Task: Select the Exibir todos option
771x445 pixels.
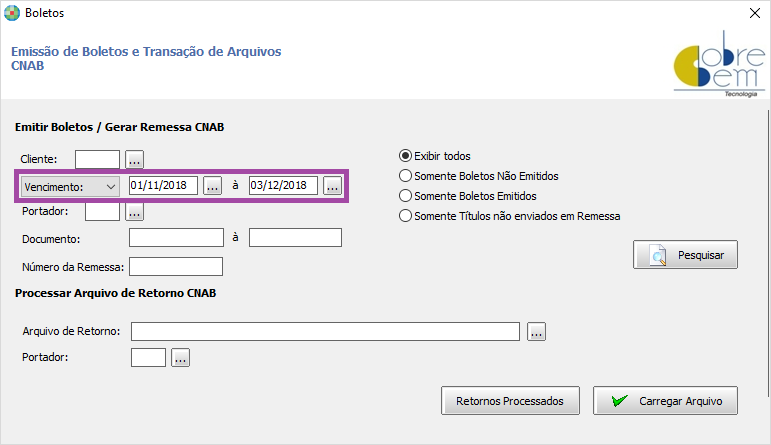Action: pos(435,156)
